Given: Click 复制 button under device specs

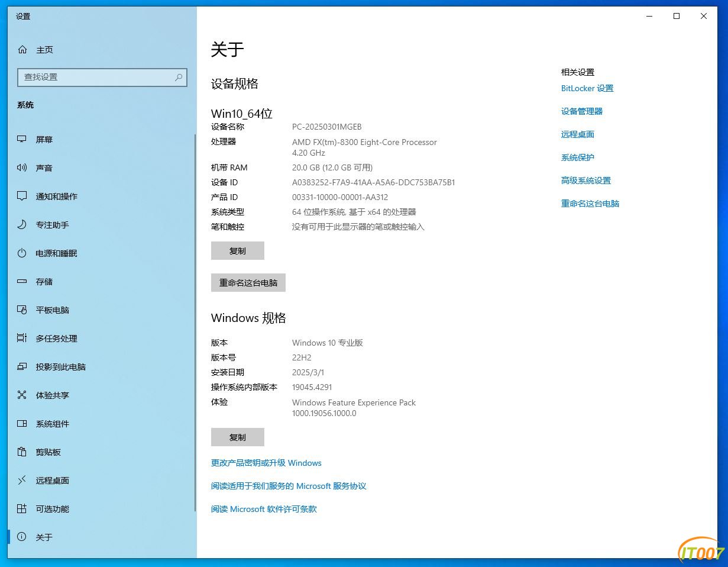Looking at the screenshot, I should coord(238,251).
